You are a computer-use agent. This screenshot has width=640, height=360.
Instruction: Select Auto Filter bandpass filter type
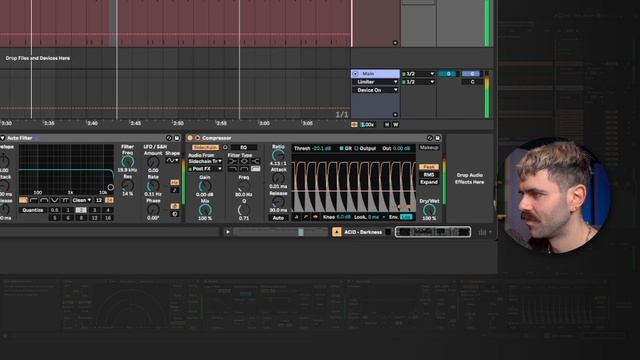[44, 200]
